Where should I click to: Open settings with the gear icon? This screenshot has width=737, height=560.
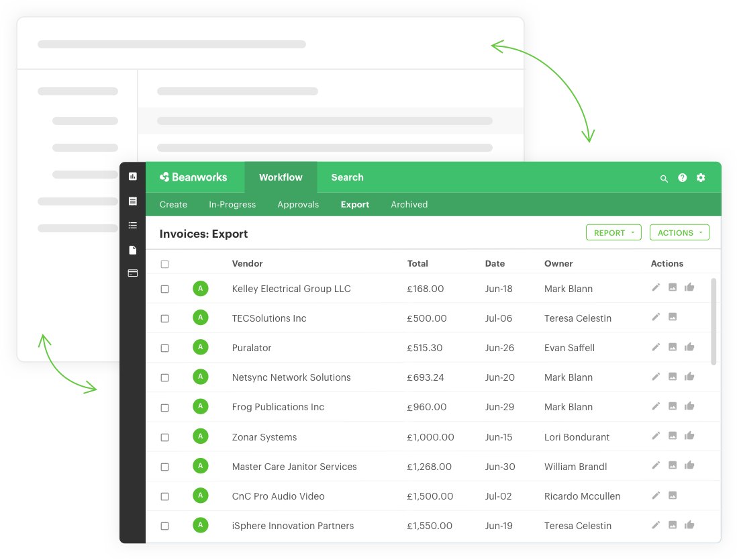coord(701,178)
